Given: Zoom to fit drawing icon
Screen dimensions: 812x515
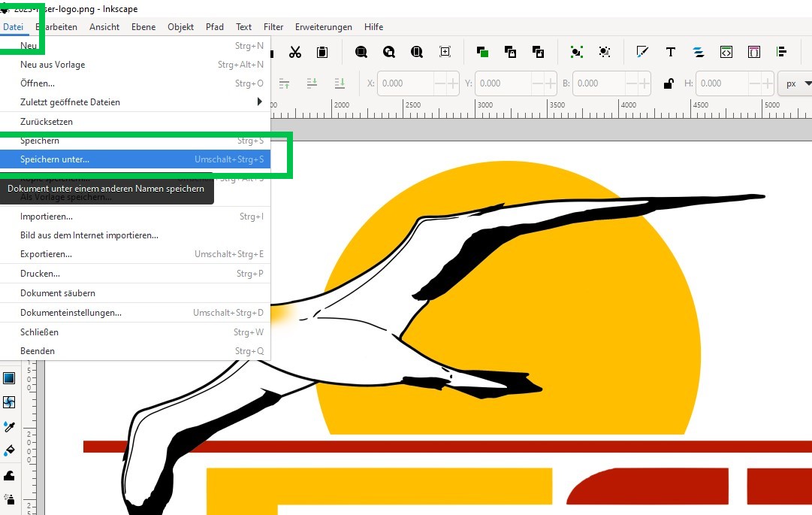Looking at the screenshot, I should click(x=389, y=52).
